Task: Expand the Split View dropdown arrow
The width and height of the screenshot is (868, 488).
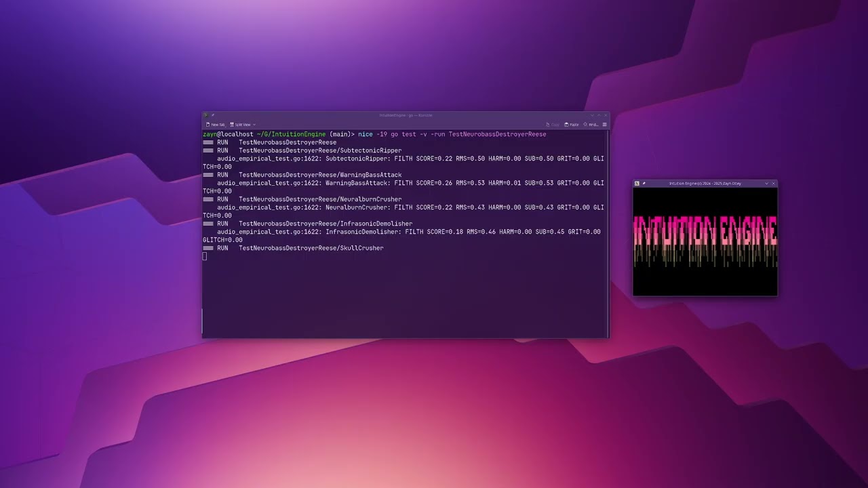Action: [254, 125]
